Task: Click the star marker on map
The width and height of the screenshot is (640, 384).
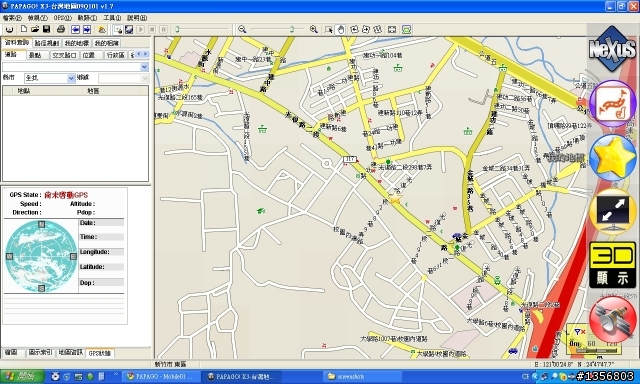Action: (x=395, y=199)
